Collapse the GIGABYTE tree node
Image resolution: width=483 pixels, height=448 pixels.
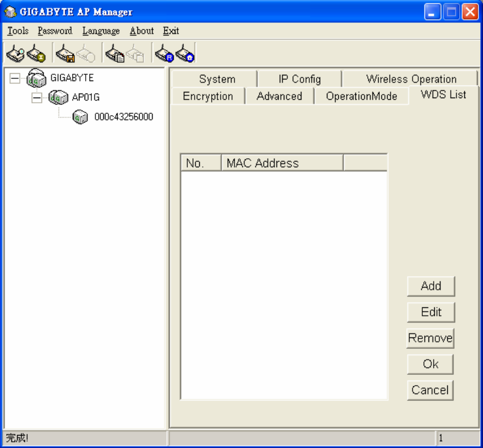tap(15, 78)
